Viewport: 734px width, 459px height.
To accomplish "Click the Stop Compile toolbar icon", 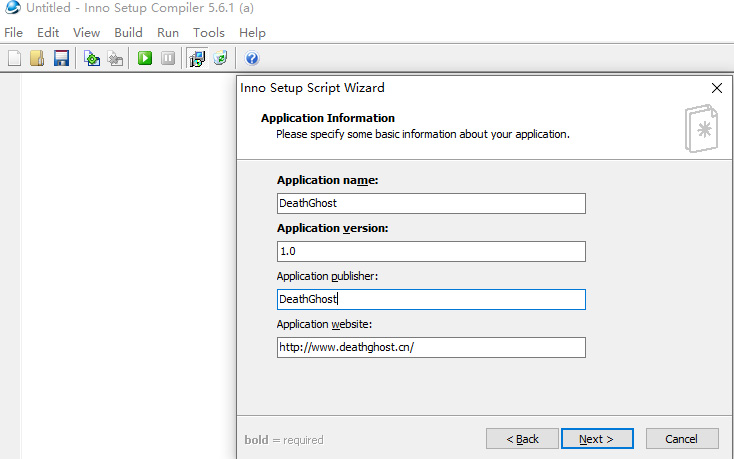I will pos(115,58).
